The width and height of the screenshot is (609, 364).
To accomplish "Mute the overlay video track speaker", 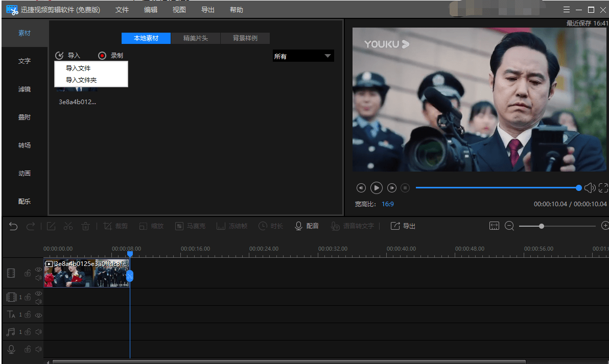I will tap(38, 302).
